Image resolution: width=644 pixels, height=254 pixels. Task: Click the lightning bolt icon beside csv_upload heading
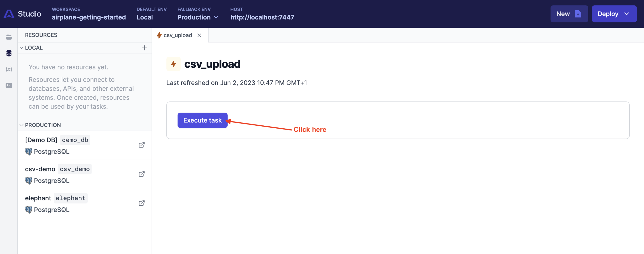pos(173,64)
